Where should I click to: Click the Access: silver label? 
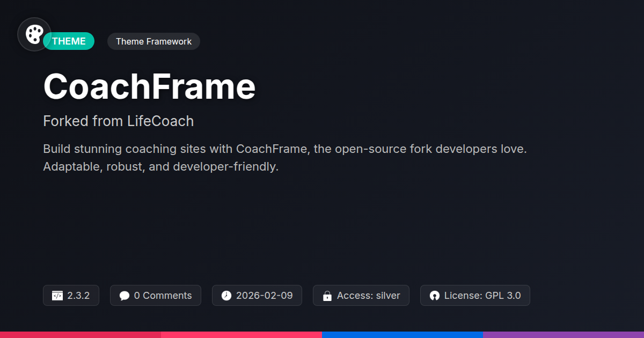368,296
